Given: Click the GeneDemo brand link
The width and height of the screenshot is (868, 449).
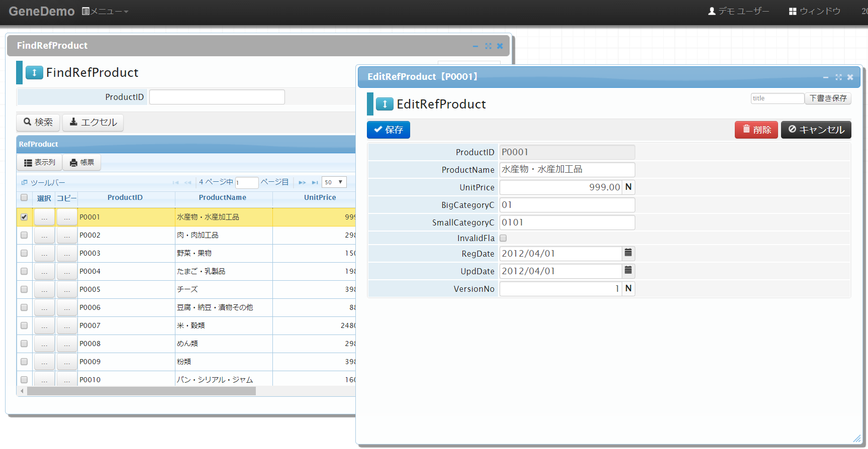Looking at the screenshot, I should (x=42, y=11).
